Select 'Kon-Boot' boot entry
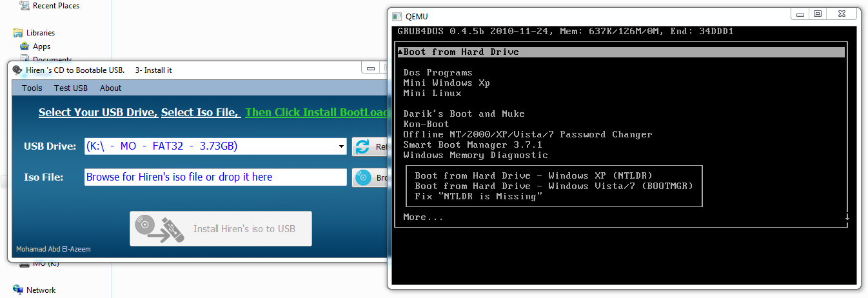 pos(426,124)
